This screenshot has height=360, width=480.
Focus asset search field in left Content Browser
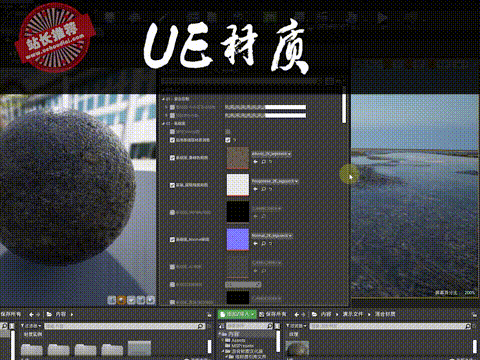pyautogui.click(x=125, y=326)
